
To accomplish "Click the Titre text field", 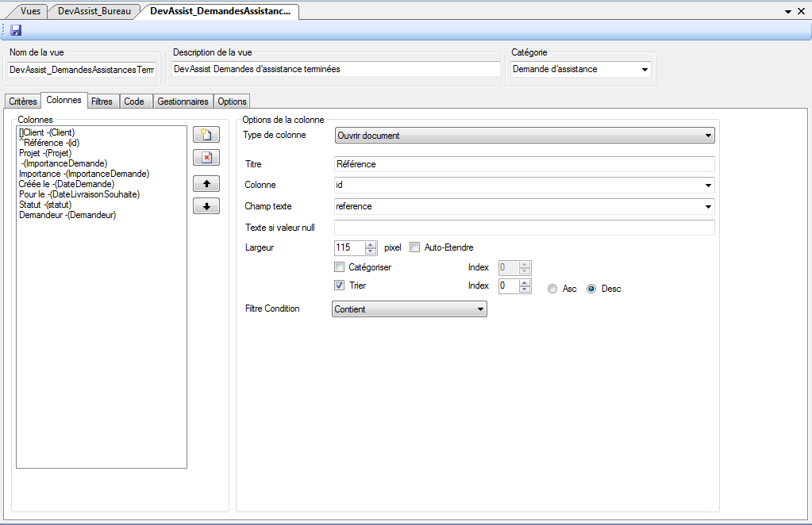I will pos(524,164).
